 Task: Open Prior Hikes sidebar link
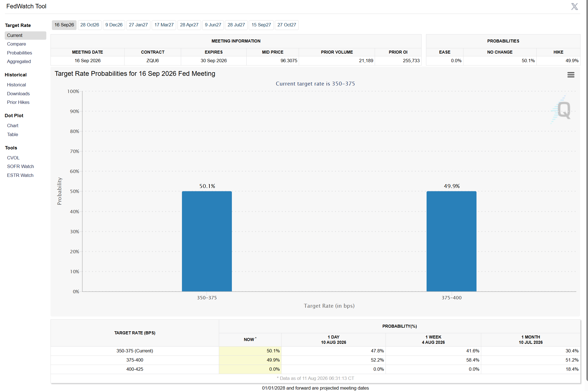coord(18,102)
